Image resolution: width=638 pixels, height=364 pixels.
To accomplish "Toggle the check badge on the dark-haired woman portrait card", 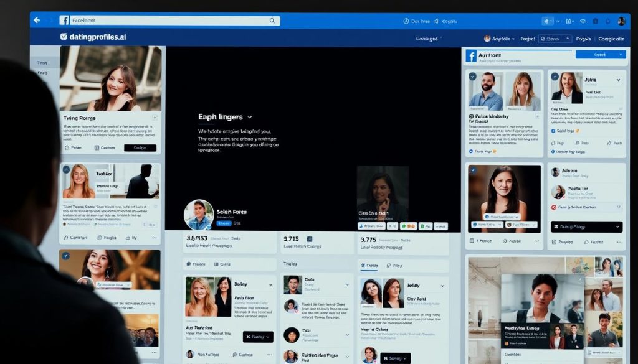I will tap(474, 169).
